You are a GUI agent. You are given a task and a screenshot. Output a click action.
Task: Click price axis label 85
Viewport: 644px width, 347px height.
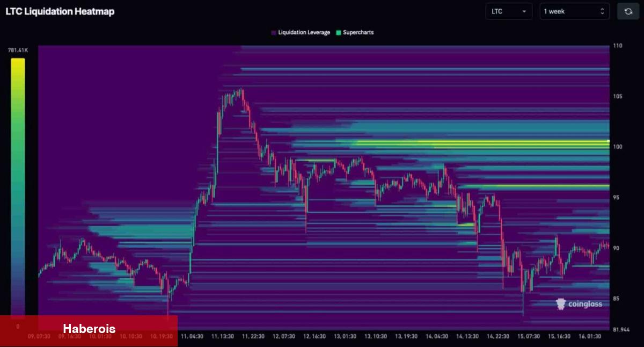coord(617,299)
